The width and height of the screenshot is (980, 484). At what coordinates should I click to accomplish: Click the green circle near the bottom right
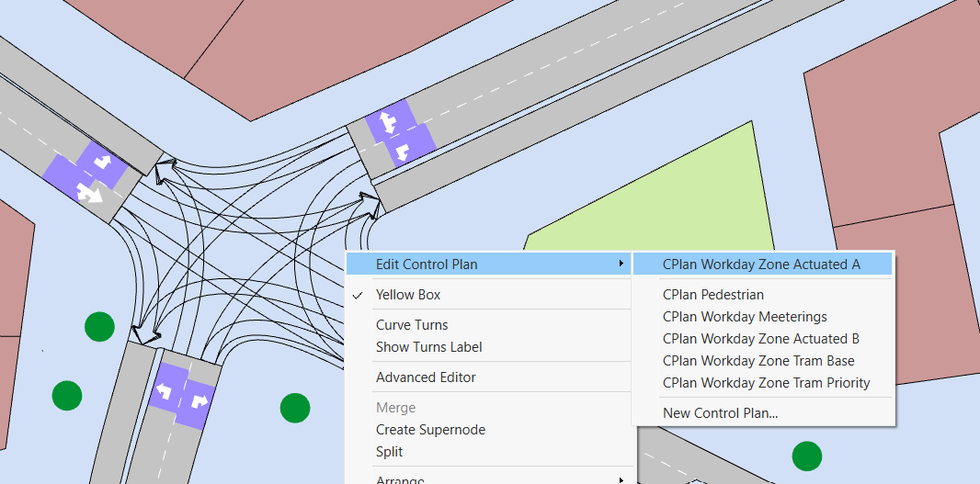coord(807,456)
